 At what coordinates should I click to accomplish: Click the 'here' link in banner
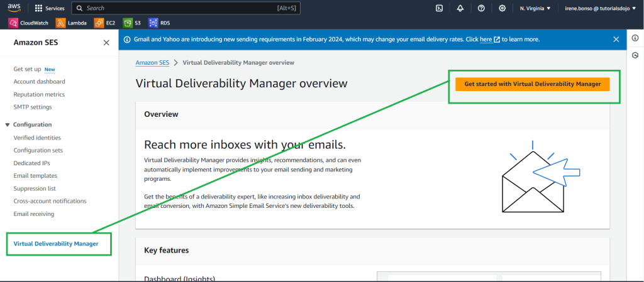(x=486, y=40)
